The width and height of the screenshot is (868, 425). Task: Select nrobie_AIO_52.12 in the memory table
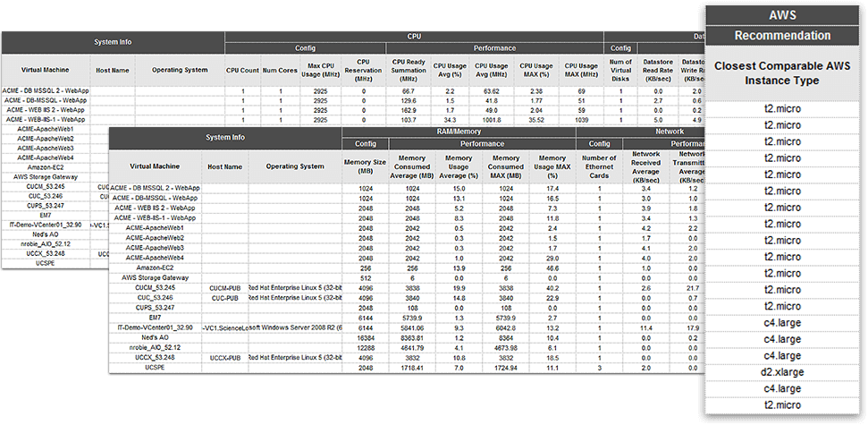[155, 347]
